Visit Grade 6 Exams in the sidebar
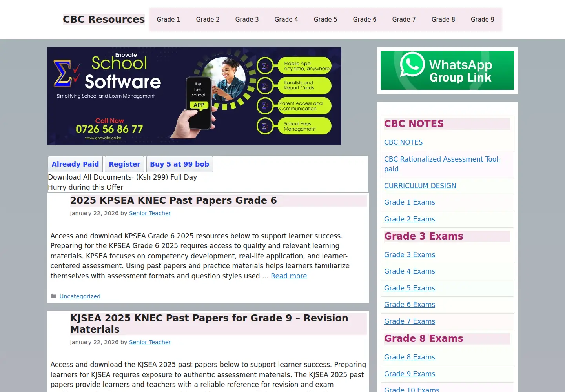Image resolution: width=565 pixels, height=392 pixels. (410, 305)
